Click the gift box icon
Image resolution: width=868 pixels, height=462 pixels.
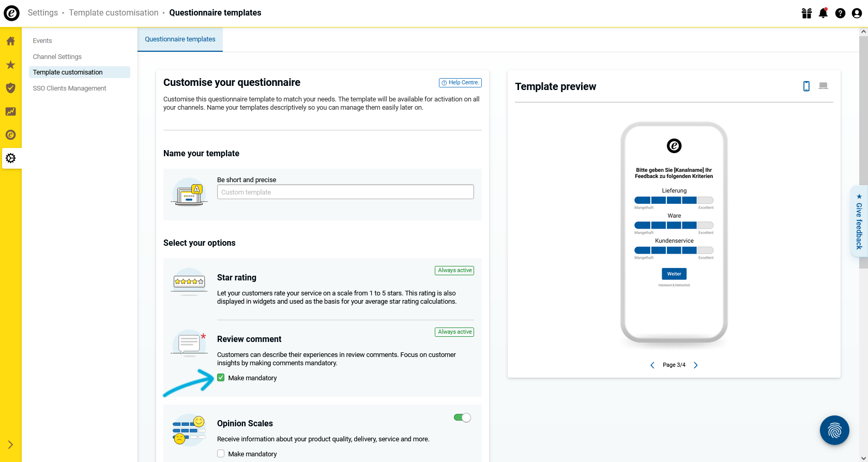pyautogui.click(x=806, y=13)
